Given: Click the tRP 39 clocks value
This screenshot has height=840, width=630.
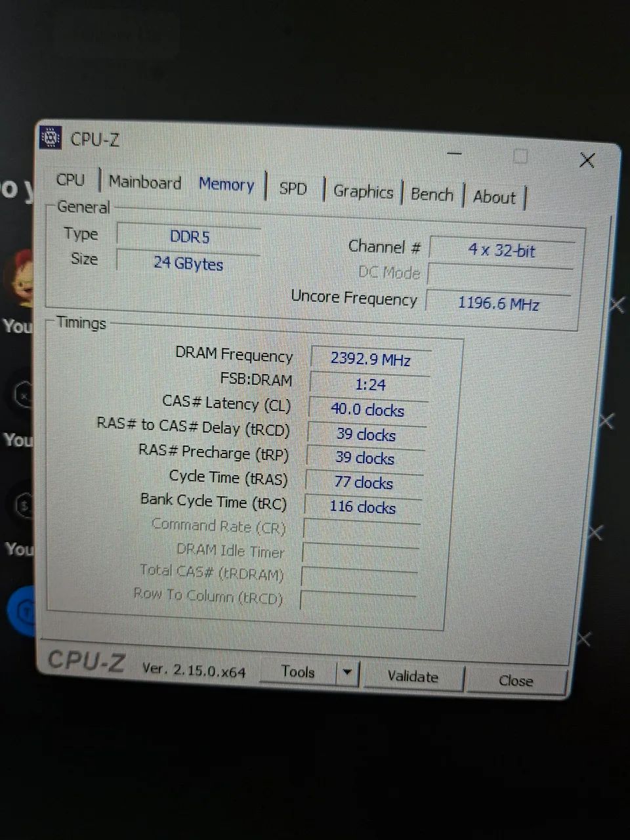Looking at the screenshot, I should click(365, 458).
